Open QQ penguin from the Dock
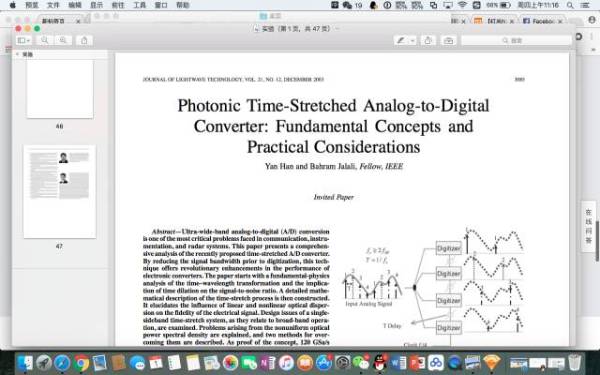The height and width of the screenshot is (375, 600). point(380,362)
